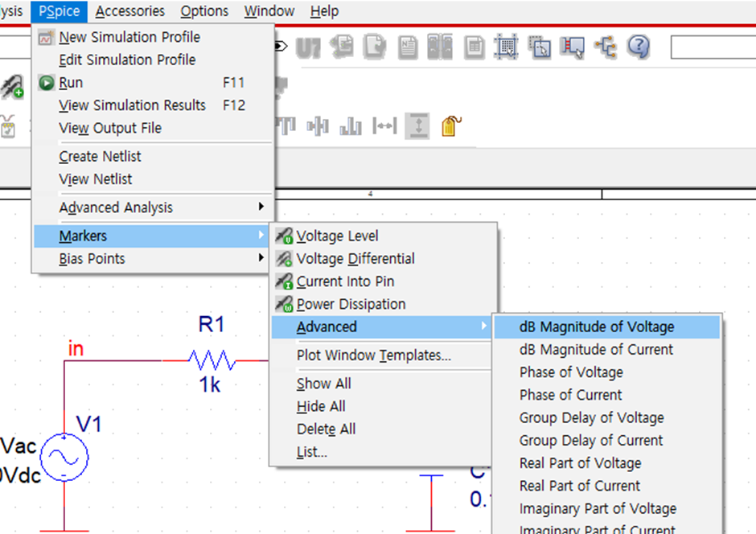Choose dB Magnitude of Current
Image resolution: width=756 pixels, height=534 pixels.
point(607,349)
